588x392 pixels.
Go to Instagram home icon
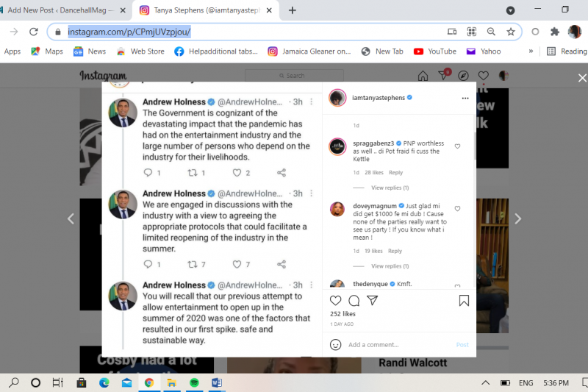[x=423, y=76]
